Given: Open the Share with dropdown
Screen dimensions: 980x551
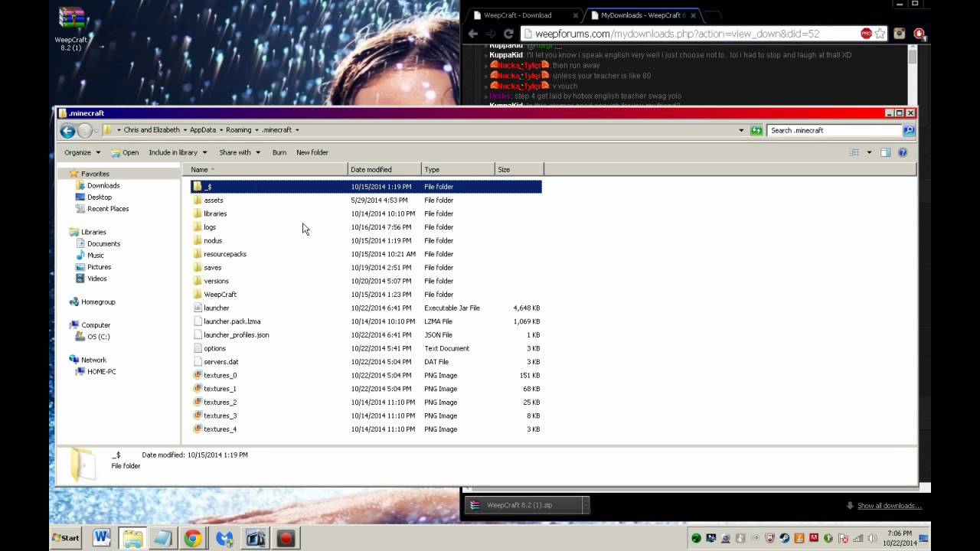Looking at the screenshot, I should 240,152.
